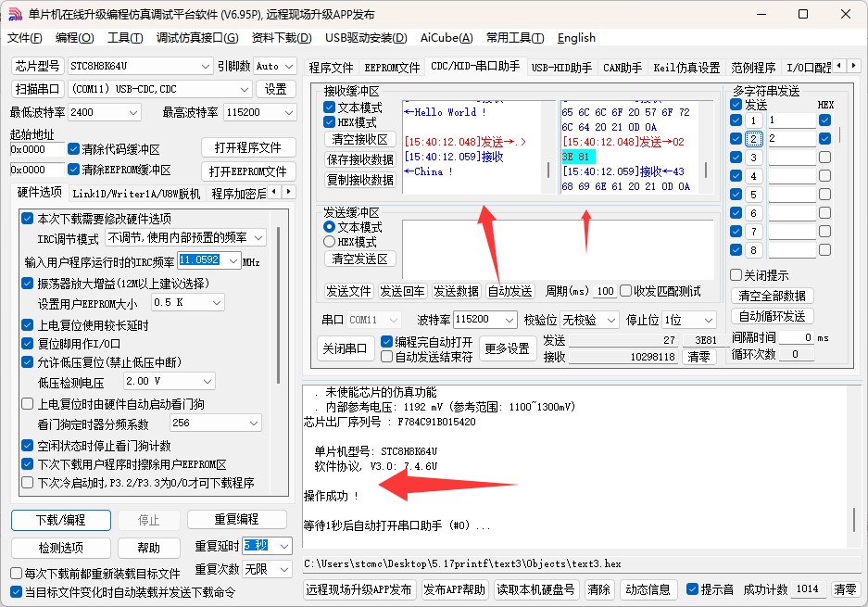868x607 pixels.
Task: Toggle HEX模式 in receive buffer
Action: 330,121
